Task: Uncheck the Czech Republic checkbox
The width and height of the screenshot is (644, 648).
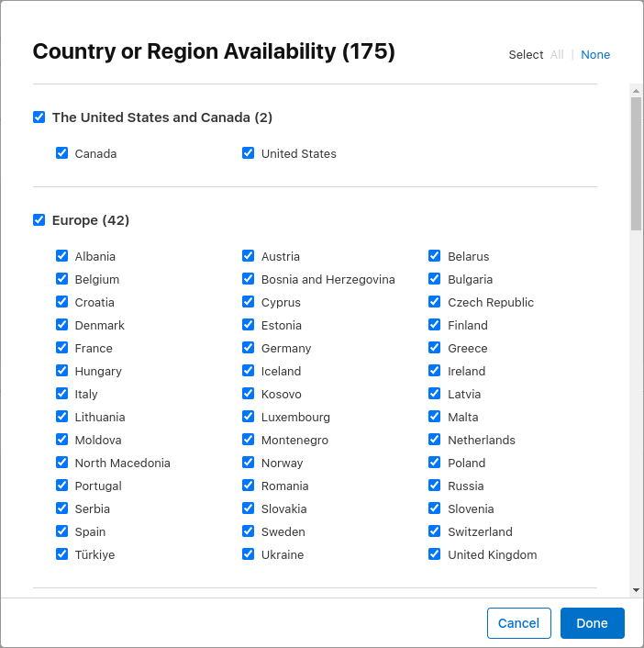Action: pos(435,302)
